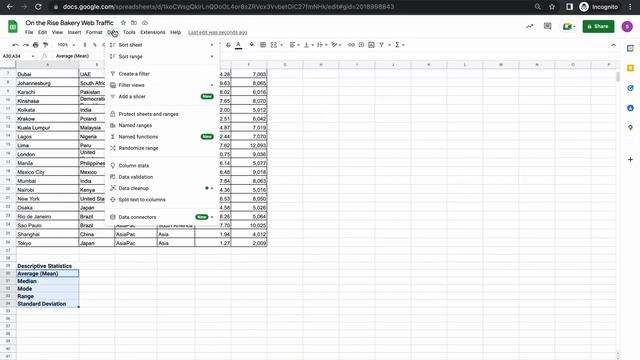Select the paint format tool
Image resolution: width=640 pixels, height=360 pixels.
click(x=45, y=45)
